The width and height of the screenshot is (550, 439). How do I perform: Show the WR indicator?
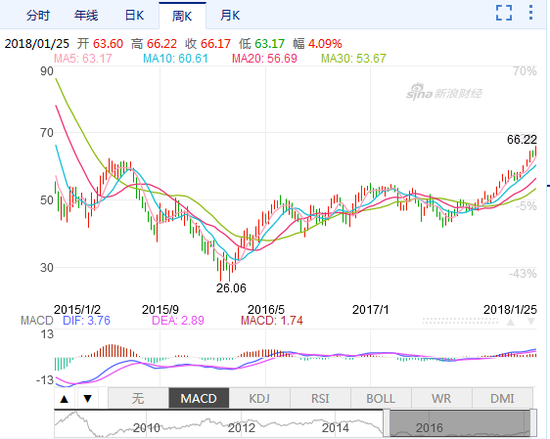coord(441,398)
